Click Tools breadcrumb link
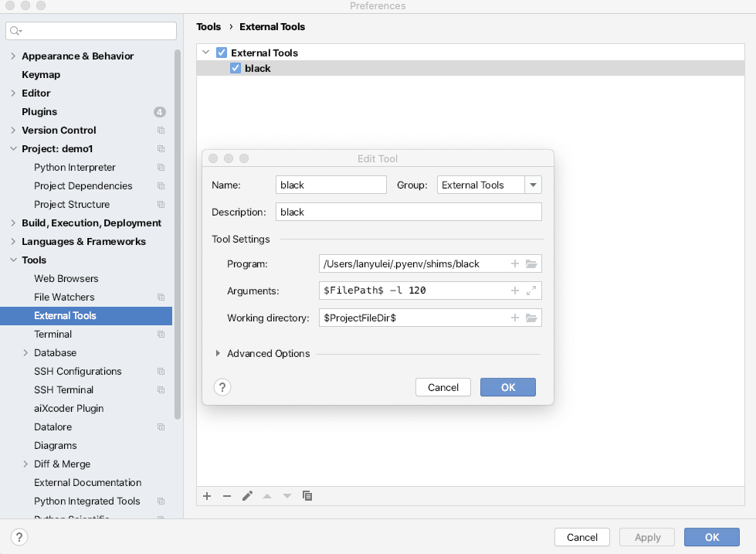756x554 pixels. 208,27
